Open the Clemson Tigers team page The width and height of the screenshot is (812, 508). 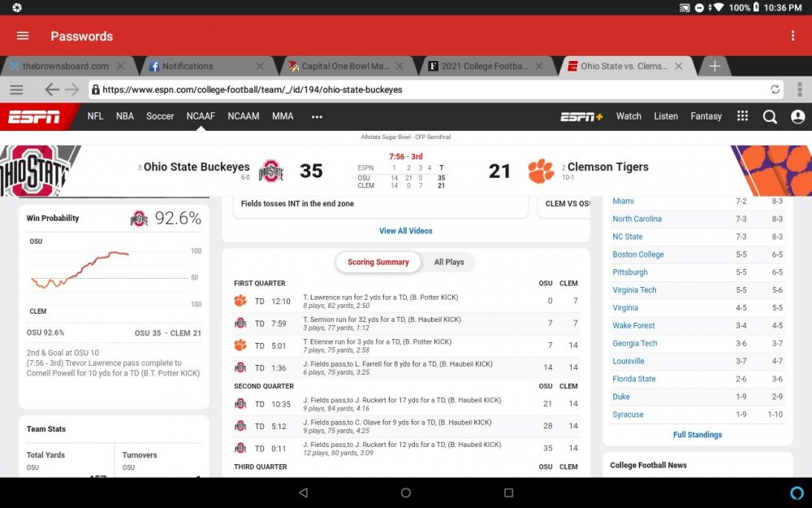click(608, 167)
